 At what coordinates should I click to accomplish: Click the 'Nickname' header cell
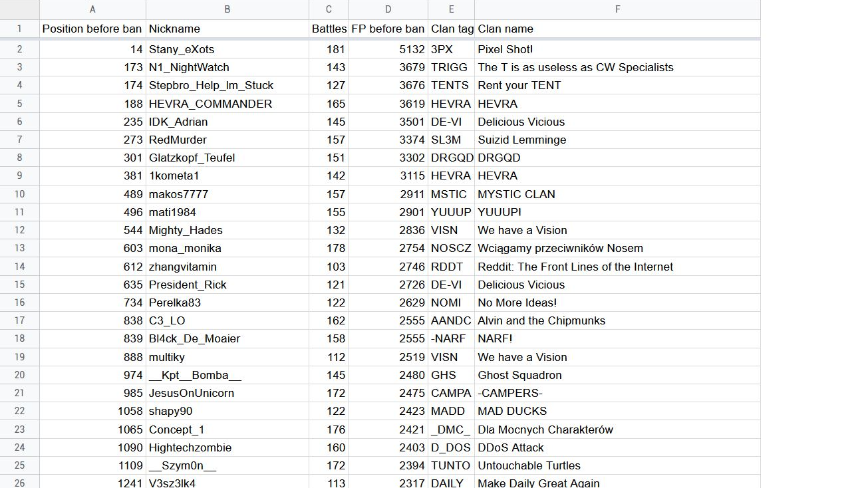click(x=227, y=29)
